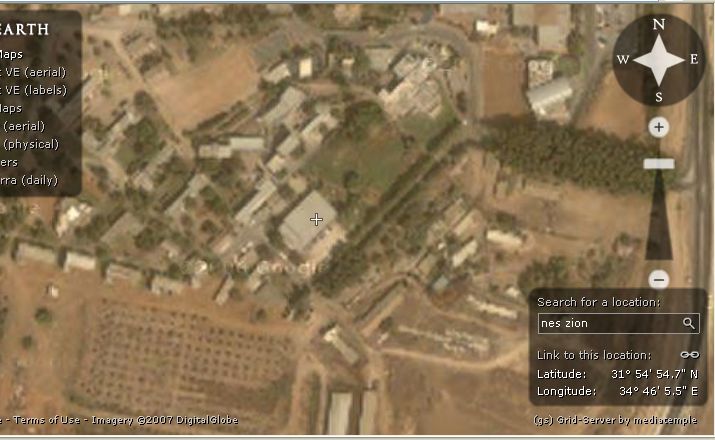Pan south using the compass S
Image resolution: width=715 pixels, height=440 pixels.
click(x=658, y=97)
